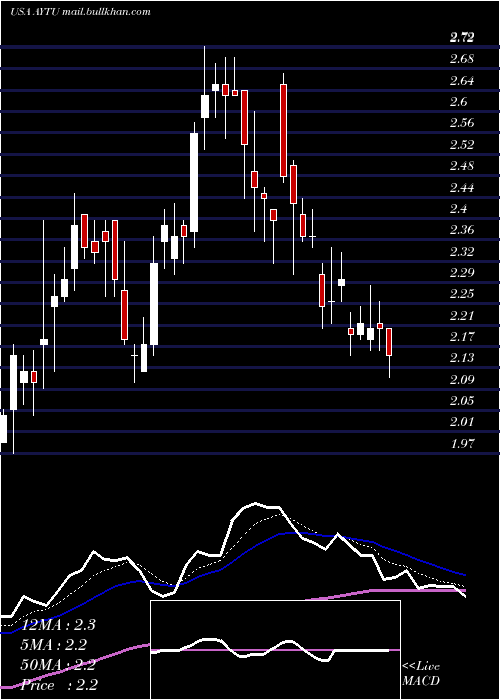The height and width of the screenshot is (700, 500).
Task: Click the 2.4 price axis label
Action: point(458,208)
